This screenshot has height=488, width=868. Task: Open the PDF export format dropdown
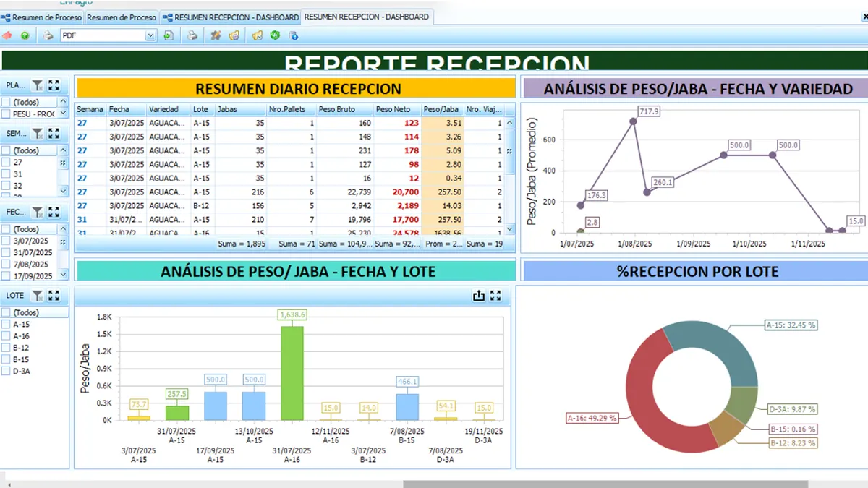[x=150, y=35]
